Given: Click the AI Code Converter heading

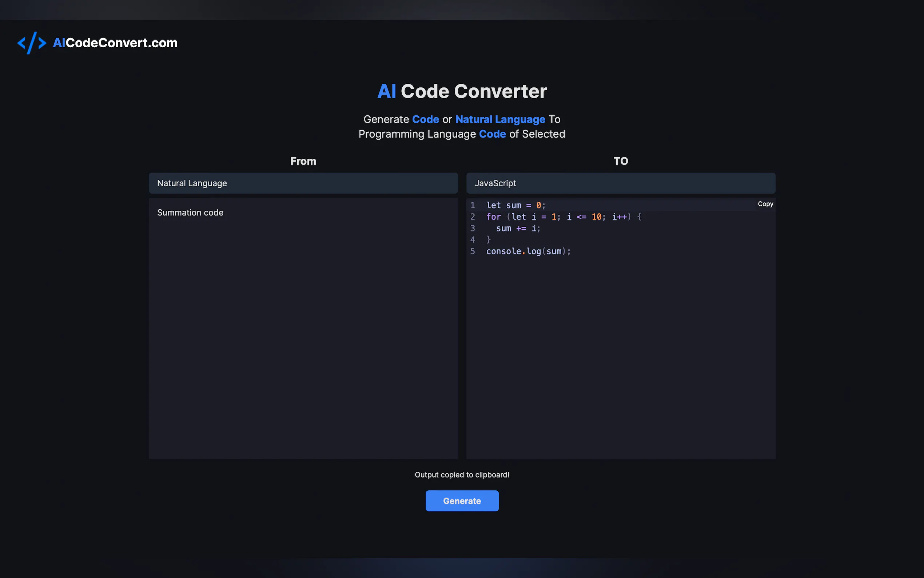Looking at the screenshot, I should (462, 91).
